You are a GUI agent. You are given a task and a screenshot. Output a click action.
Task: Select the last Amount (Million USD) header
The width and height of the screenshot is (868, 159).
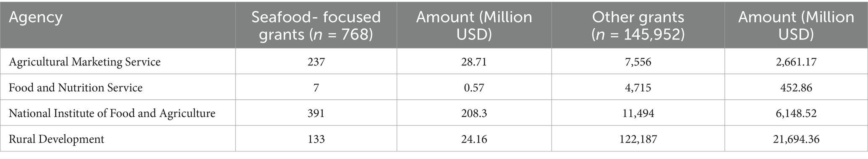[796, 25]
